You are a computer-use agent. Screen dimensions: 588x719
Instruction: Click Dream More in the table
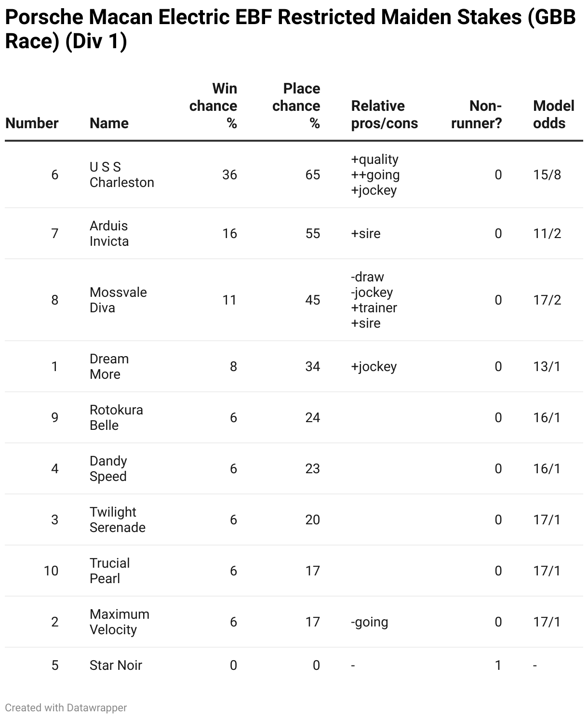pos(109,366)
